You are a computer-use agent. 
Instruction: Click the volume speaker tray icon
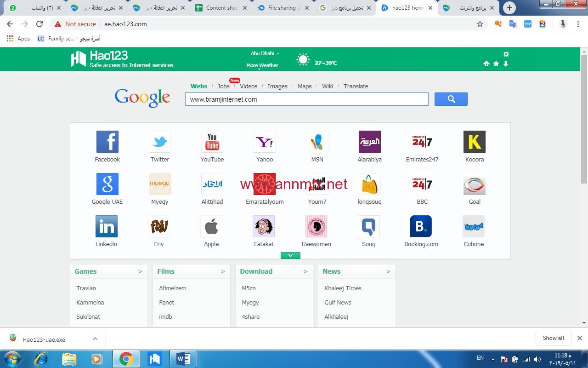[x=537, y=359]
